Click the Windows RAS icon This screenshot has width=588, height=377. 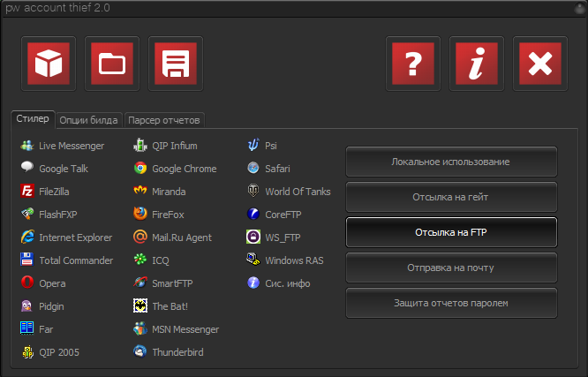pyautogui.click(x=253, y=260)
